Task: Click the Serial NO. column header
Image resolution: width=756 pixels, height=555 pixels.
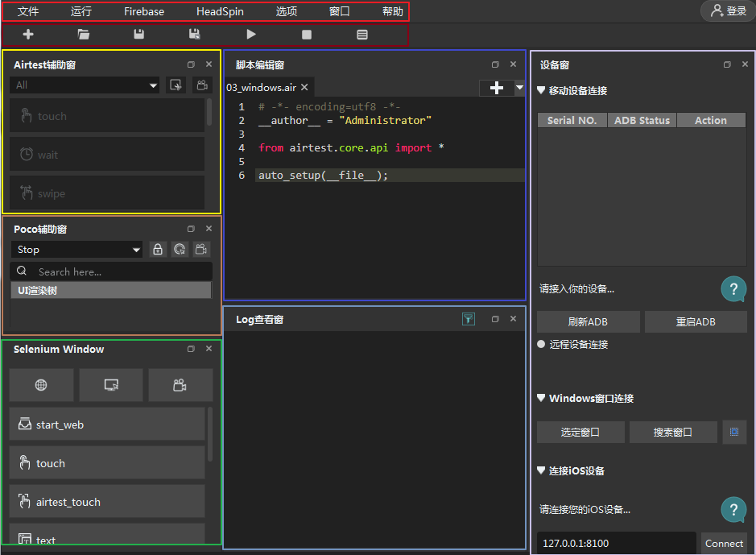Action: (x=572, y=120)
